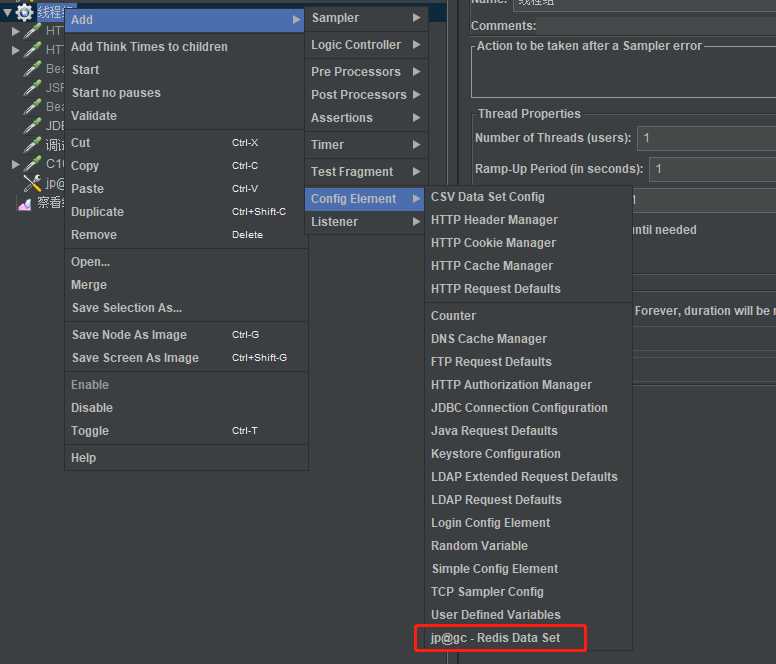The image size is (776, 664).
Task: Add Java Request Defaults
Action: tap(529, 431)
